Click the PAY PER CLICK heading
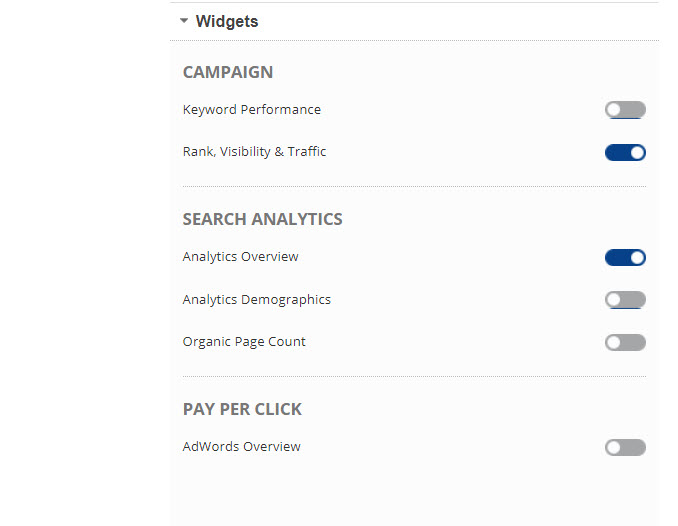Image resolution: width=678 pixels, height=526 pixels. coord(242,409)
